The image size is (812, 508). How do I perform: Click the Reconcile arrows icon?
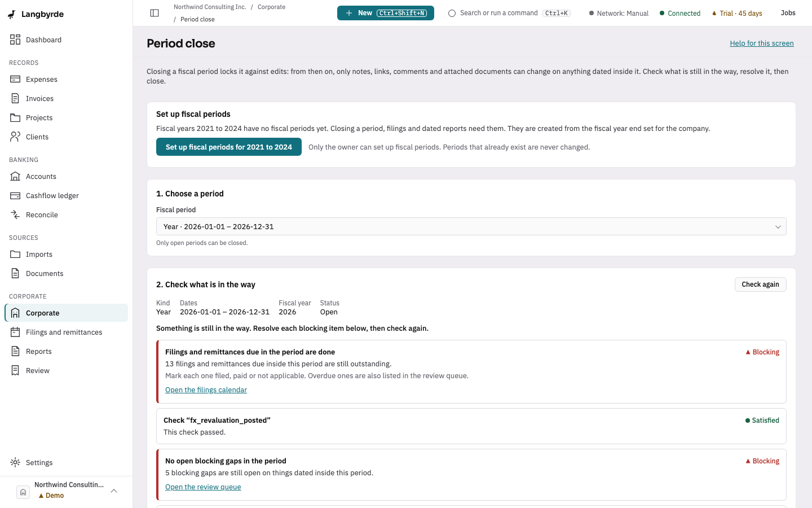click(15, 214)
